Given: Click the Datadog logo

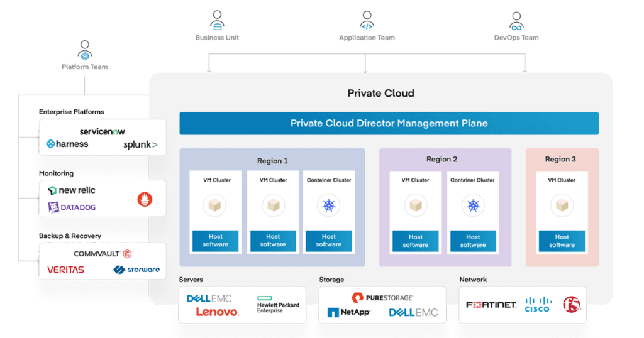Looking at the screenshot, I should coord(72,207).
